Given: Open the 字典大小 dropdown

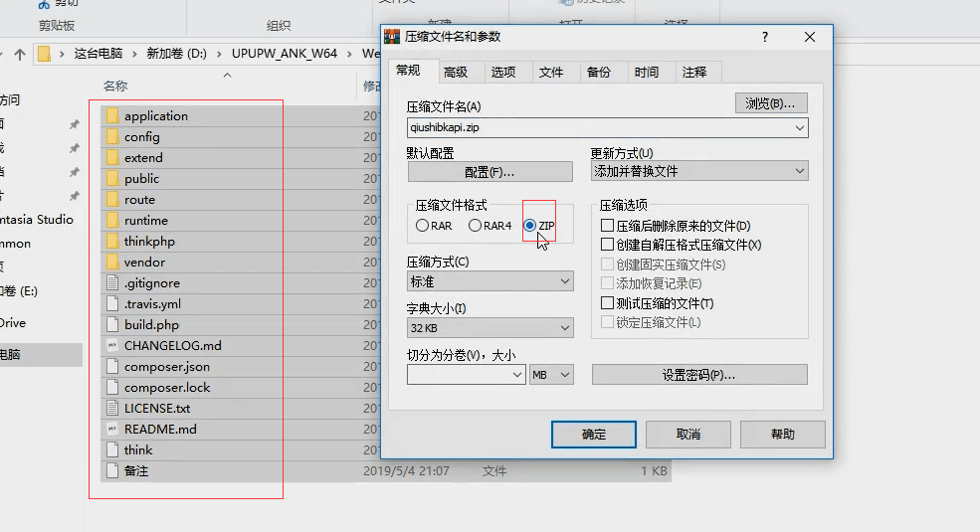Looking at the screenshot, I should click(x=490, y=328).
